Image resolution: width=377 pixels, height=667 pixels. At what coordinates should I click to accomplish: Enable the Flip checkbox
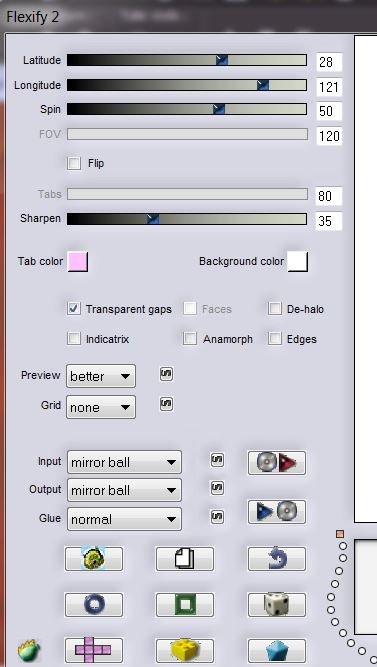click(74, 163)
